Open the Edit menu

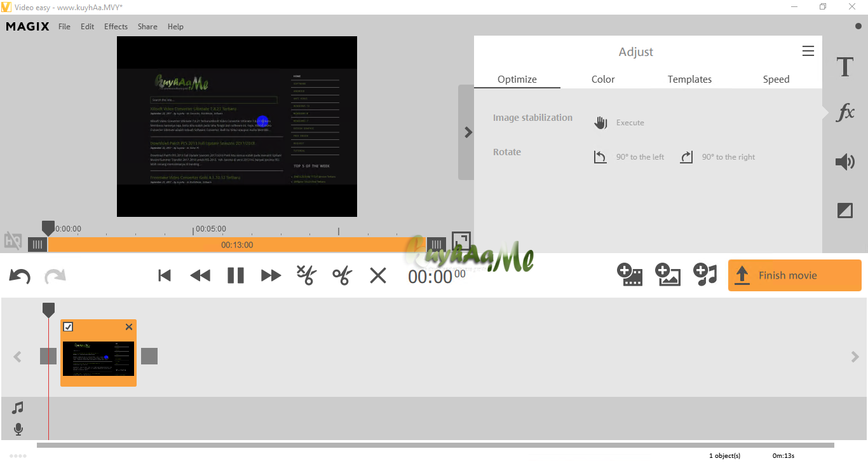tap(87, 27)
